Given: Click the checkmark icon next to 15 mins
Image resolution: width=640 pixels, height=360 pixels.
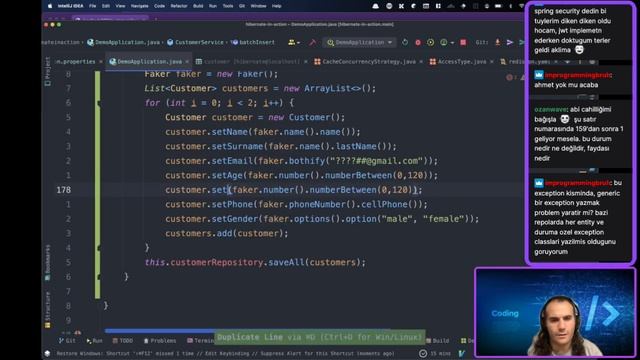Looking at the screenshot, I should tap(423, 353).
